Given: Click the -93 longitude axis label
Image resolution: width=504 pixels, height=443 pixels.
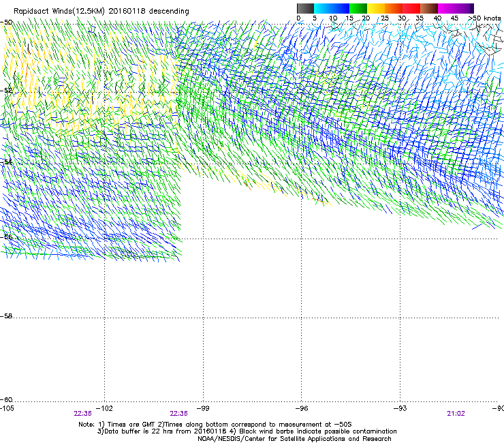Looking at the screenshot, I should (x=400, y=408).
